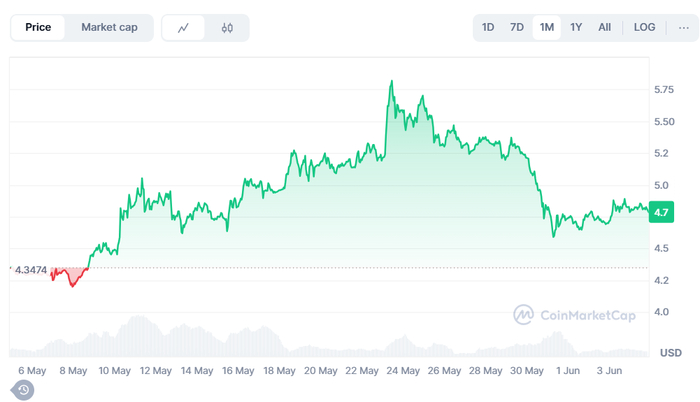The height and width of the screenshot is (402, 700).
Task: Click the USD currency label
Action: pyautogui.click(x=671, y=353)
